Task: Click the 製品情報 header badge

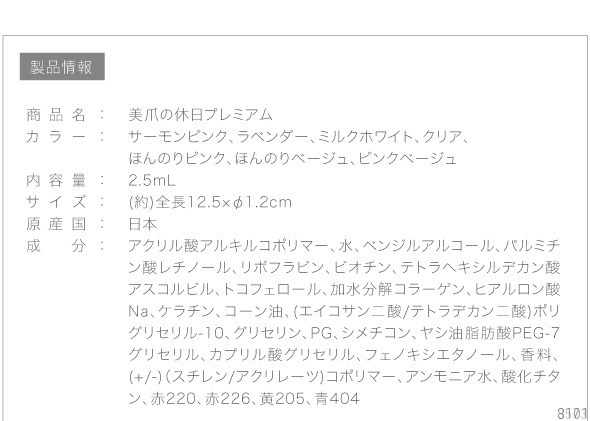Action: pos(62,67)
